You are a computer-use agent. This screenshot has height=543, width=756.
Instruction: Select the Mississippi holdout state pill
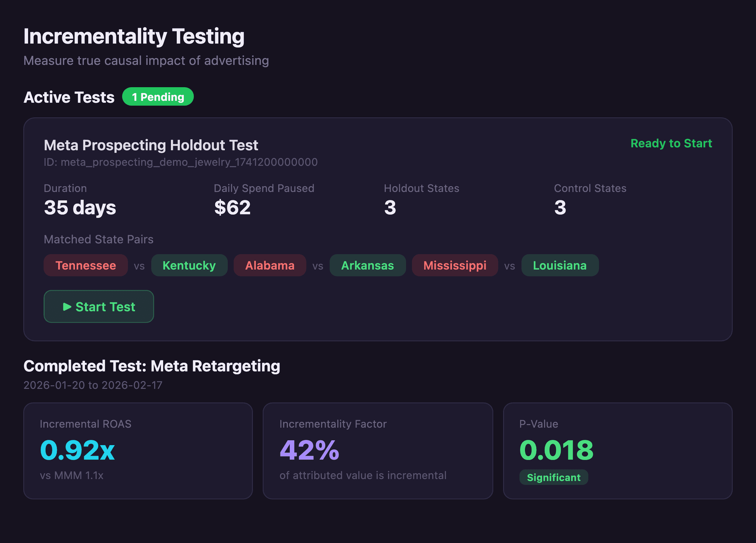455,265
